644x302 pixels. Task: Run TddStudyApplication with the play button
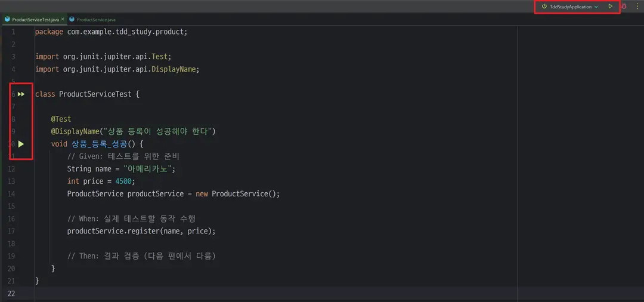610,7
